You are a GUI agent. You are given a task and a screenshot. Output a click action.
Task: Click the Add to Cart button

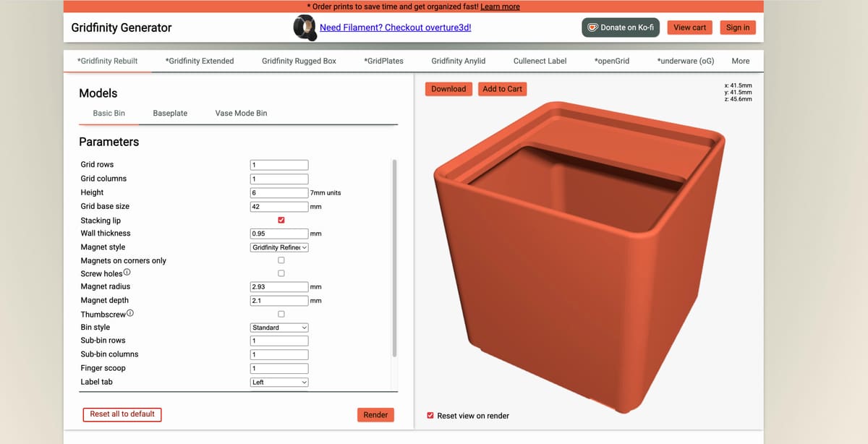tap(502, 89)
